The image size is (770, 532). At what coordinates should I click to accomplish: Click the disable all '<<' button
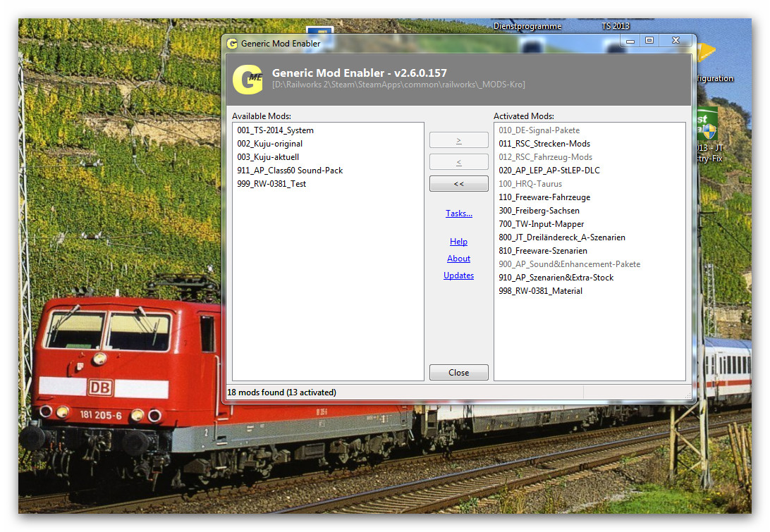coord(458,183)
